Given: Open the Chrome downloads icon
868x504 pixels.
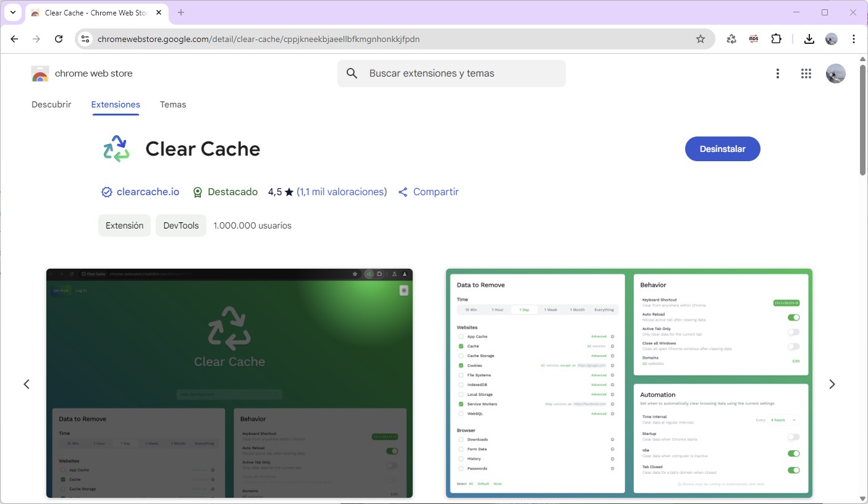Looking at the screenshot, I should point(809,39).
